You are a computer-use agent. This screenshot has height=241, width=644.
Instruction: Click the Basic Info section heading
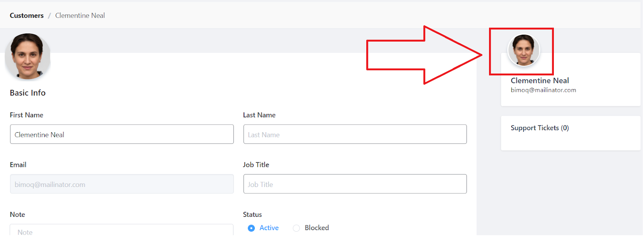coord(28,93)
